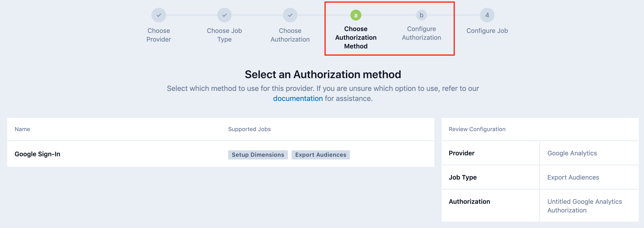Image resolution: width=644 pixels, height=228 pixels.
Task: Click the Supported Jobs column header
Action: tap(249, 129)
